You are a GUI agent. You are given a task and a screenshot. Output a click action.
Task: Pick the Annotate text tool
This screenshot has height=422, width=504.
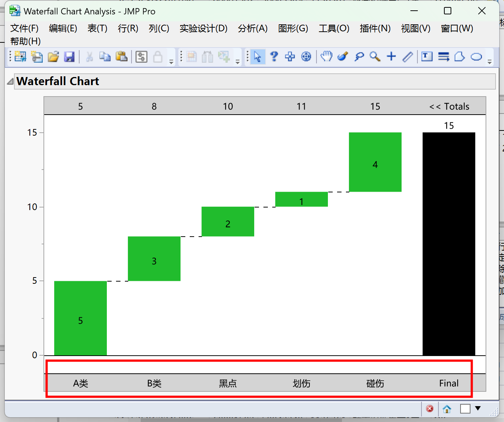click(x=427, y=56)
